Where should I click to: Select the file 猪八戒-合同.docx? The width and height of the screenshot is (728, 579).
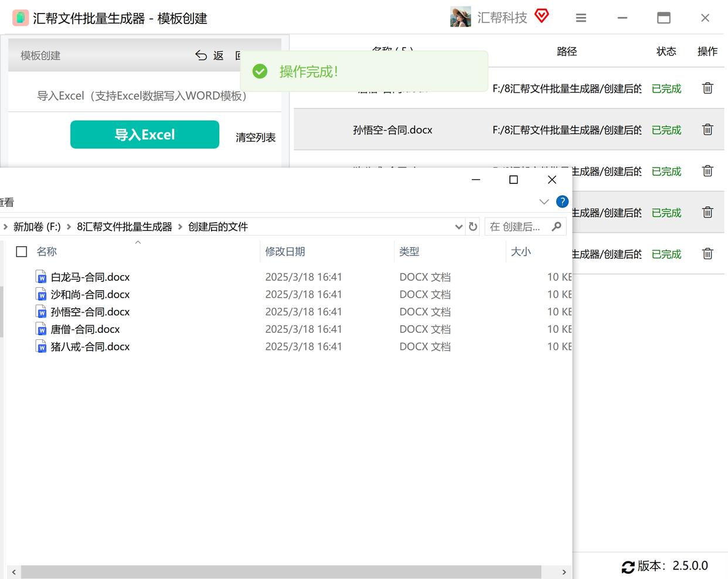click(90, 347)
